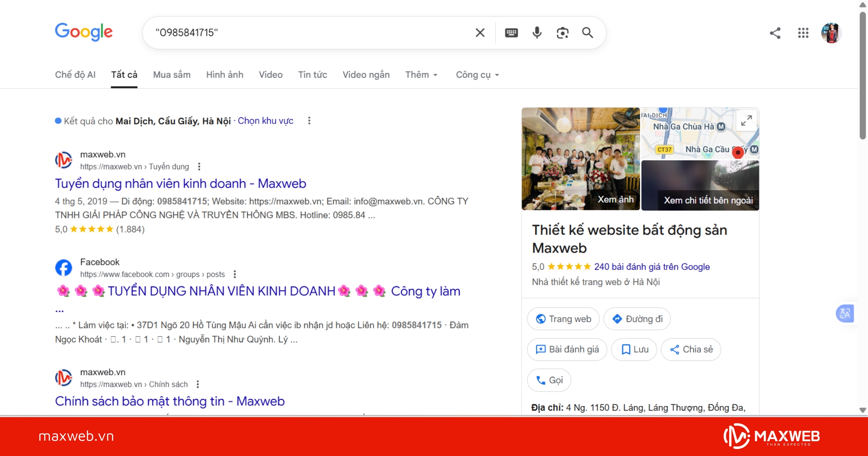Click the search magnifier icon
The width and height of the screenshot is (868, 456).
click(588, 32)
